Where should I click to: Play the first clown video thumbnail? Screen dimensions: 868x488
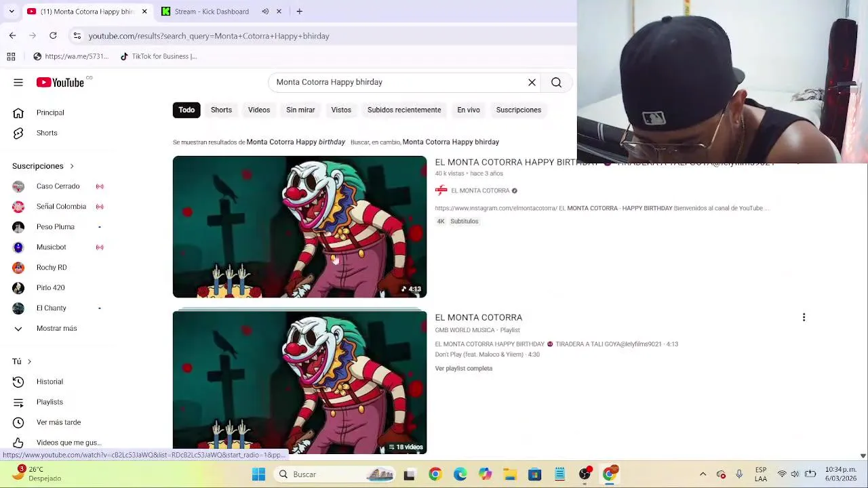point(300,227)
